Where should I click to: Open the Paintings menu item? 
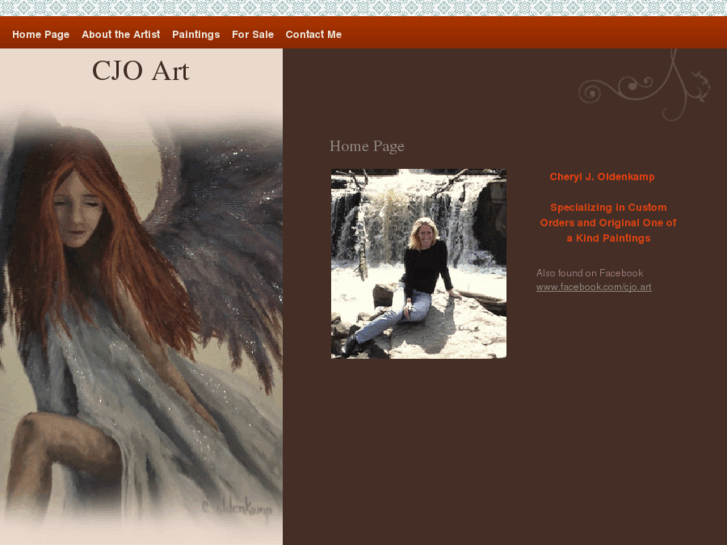coord(196,34)
